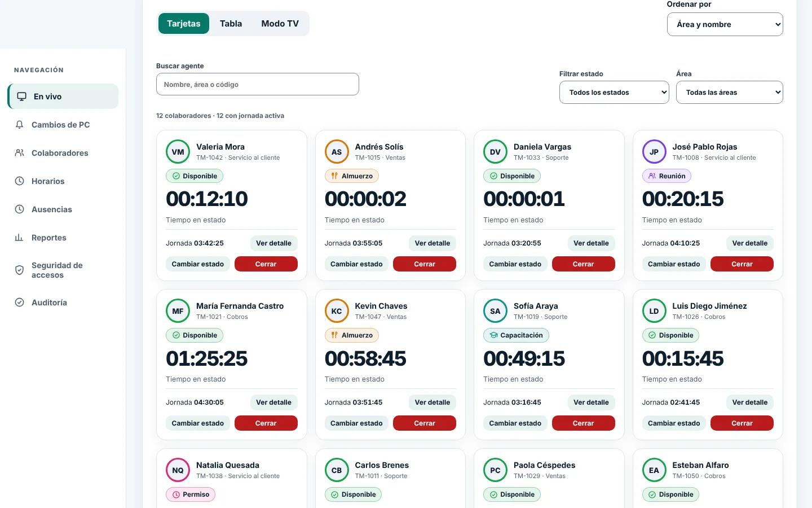Switch to Modo TV view
This screenshot has height=508, width=812.
[280, 24]
